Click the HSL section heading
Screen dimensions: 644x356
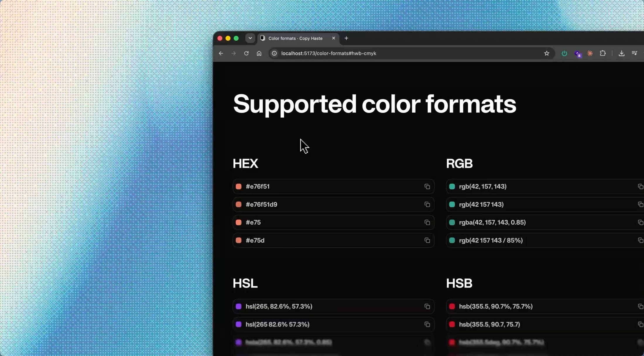tap(245, 283)
